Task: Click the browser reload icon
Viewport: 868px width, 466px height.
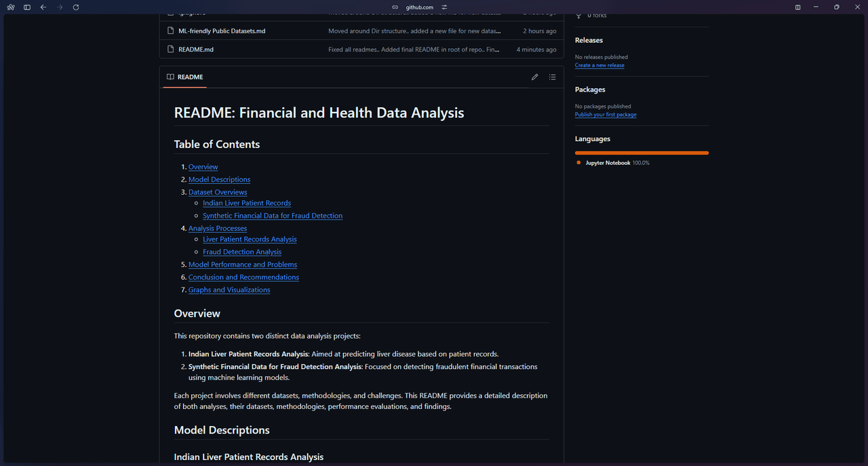Action: click(x=76, y=7)
